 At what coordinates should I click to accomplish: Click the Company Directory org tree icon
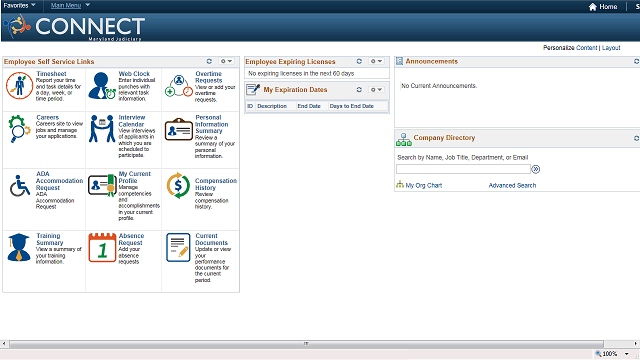click(404, 140)
